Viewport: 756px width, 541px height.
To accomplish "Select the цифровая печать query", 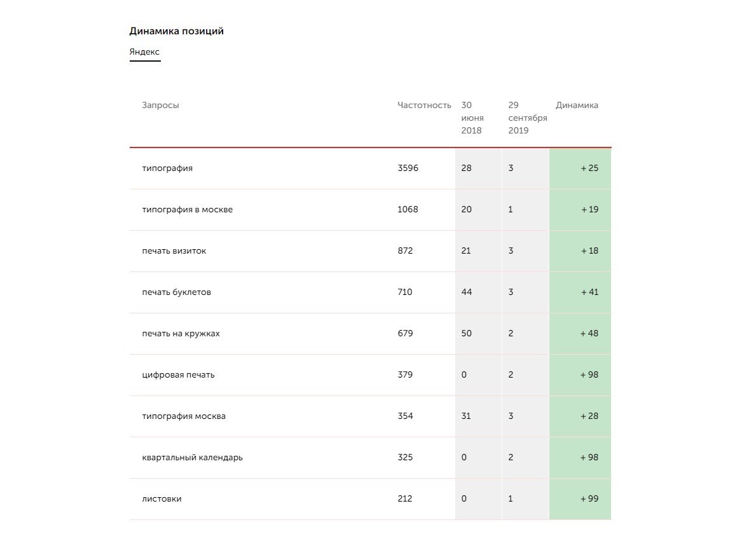I will click(178, 375).
